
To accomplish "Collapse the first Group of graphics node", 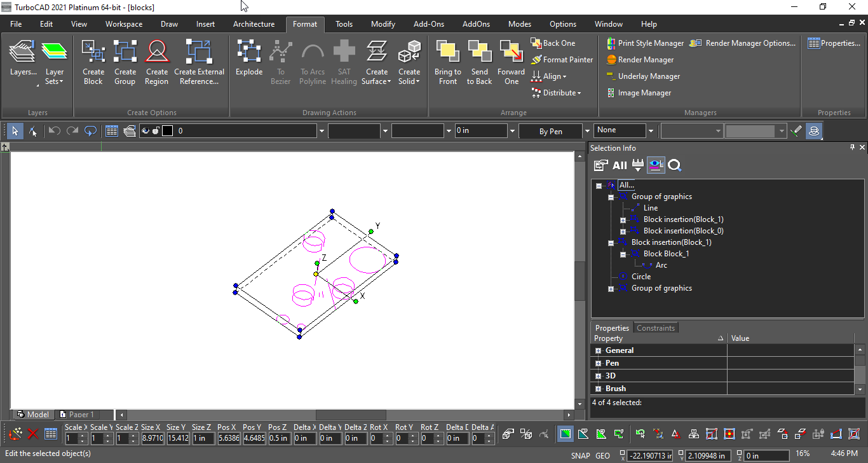I will [611, 197].
